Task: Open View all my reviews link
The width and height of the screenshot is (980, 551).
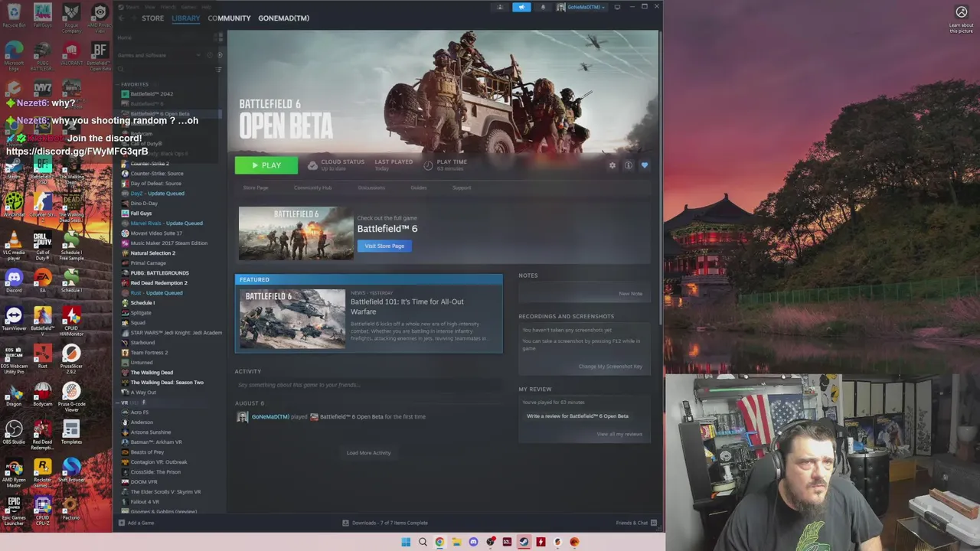Action: 619,434
